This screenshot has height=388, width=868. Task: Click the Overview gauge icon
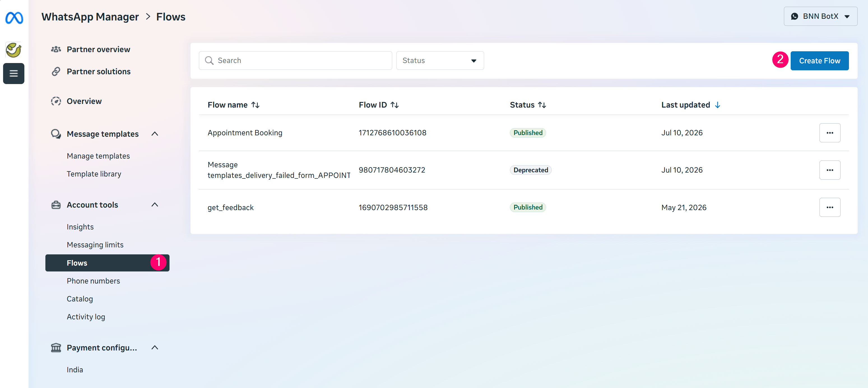point(56,101)
